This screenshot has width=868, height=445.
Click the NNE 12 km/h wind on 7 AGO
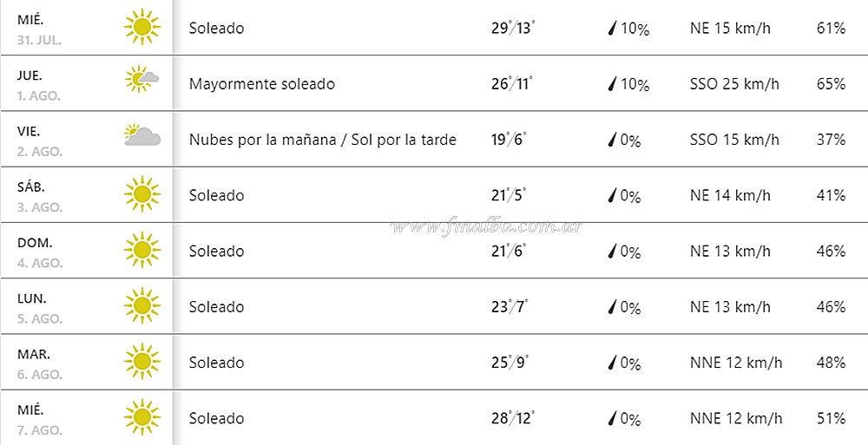pos(736,418)
